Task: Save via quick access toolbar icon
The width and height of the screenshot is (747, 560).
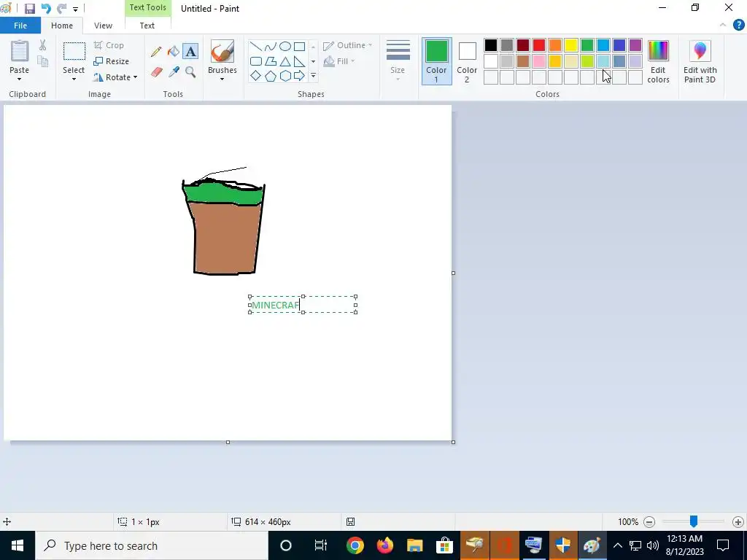Action: pos(29,9)
